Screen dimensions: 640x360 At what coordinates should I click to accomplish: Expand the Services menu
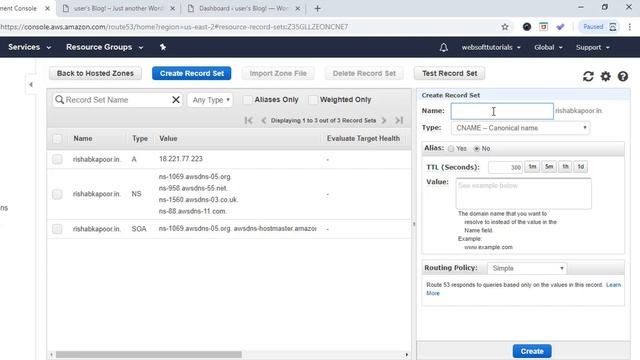(x=29, y=47)
